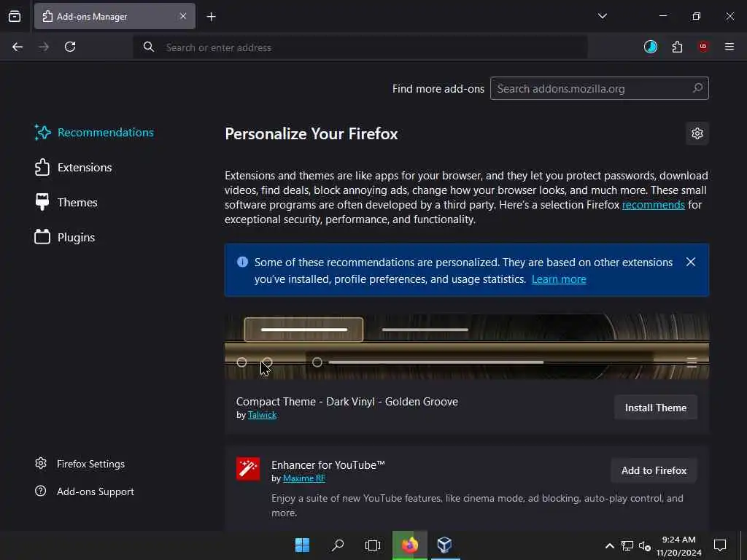
Task: Open the notification center icon
Action: pos(720,545)
